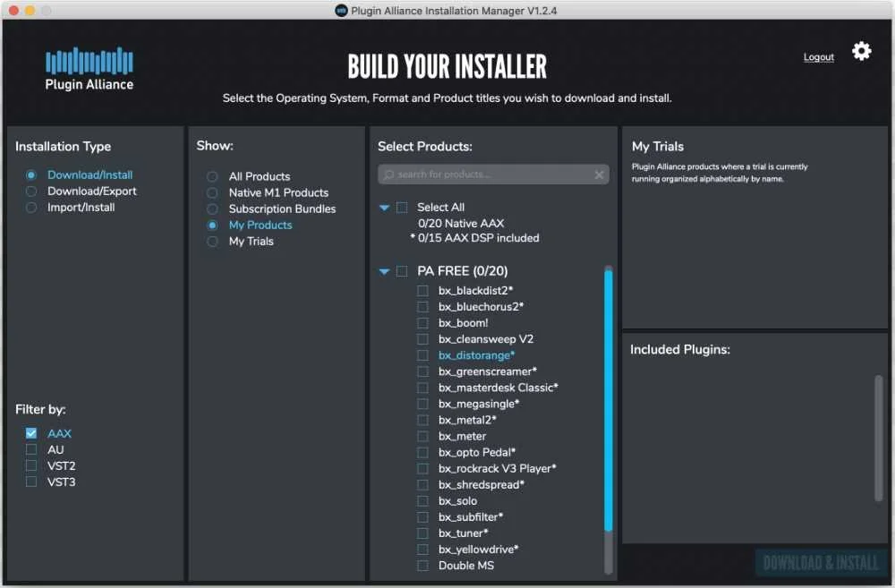
Task: Select Import/Install installation type
Action: point(31,208)
